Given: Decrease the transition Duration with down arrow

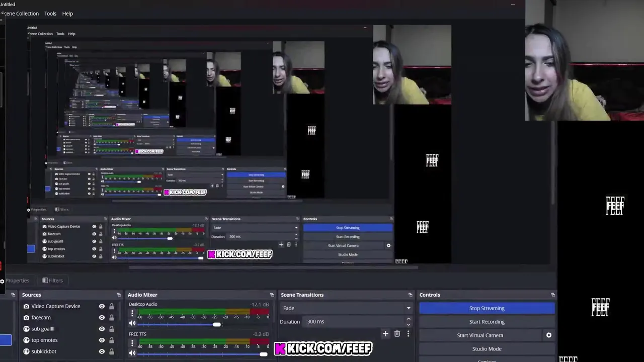Looking at the screenshot, I should (408, 325).
